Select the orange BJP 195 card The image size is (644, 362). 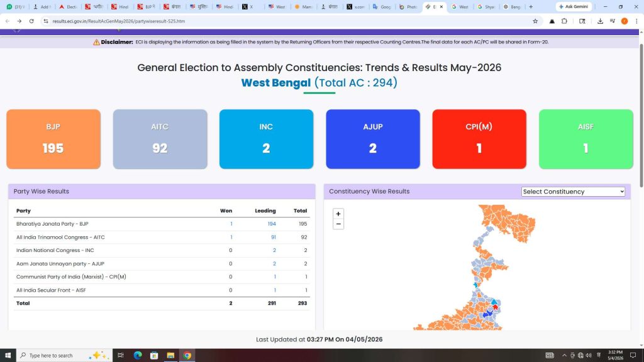pyautogui.click(x=53, y=139)
